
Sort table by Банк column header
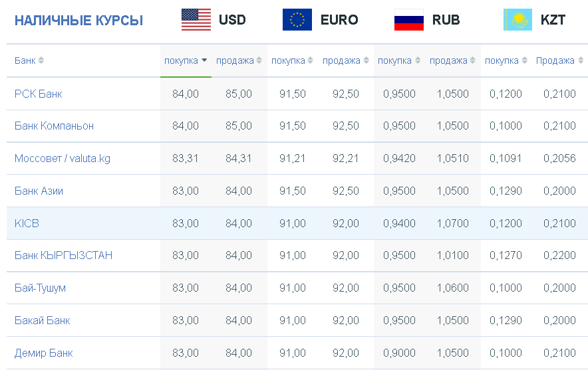click(x=29, y=60)
